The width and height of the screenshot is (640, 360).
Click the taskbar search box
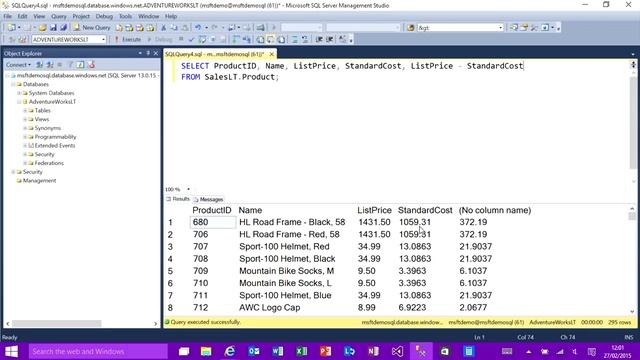click(x=98, y=351)
